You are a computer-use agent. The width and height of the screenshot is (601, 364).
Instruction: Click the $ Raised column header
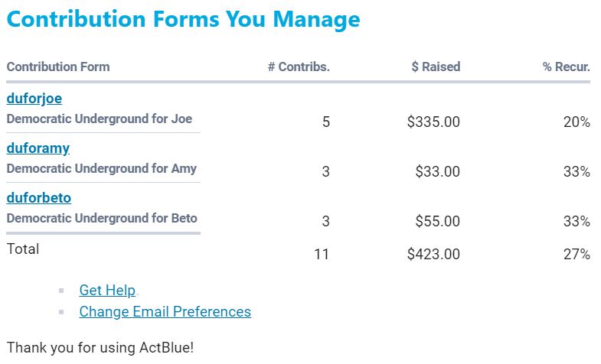click(x=436, y=67)
